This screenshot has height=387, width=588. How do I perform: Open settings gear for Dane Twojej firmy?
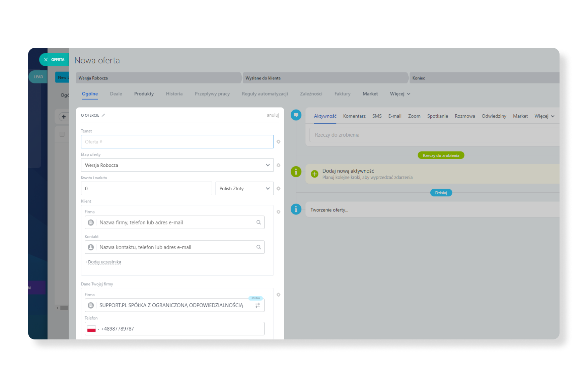[278, 295]
